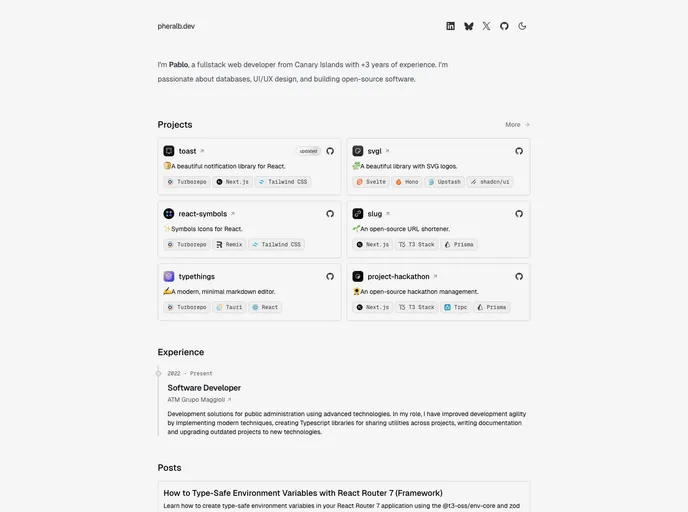
Task: Open slug project's GitHub repository icon
Action: 519,214
